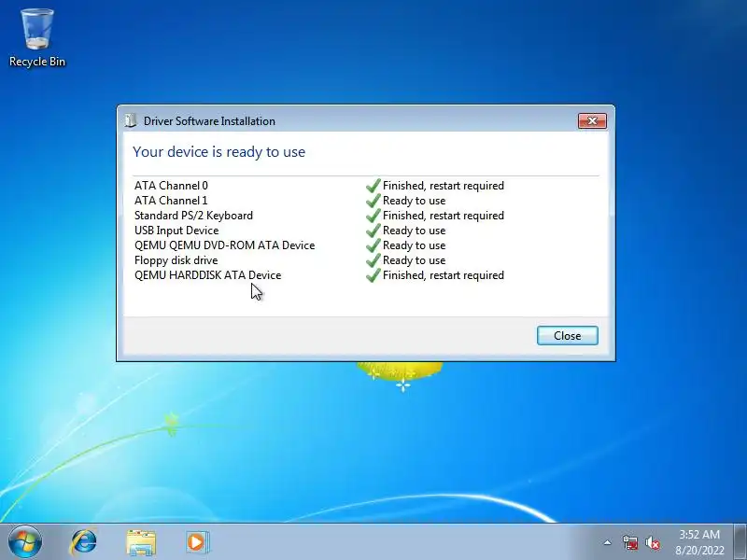
Task: Select the 'USB Input Device' entry
Action: tap(176, 231)
